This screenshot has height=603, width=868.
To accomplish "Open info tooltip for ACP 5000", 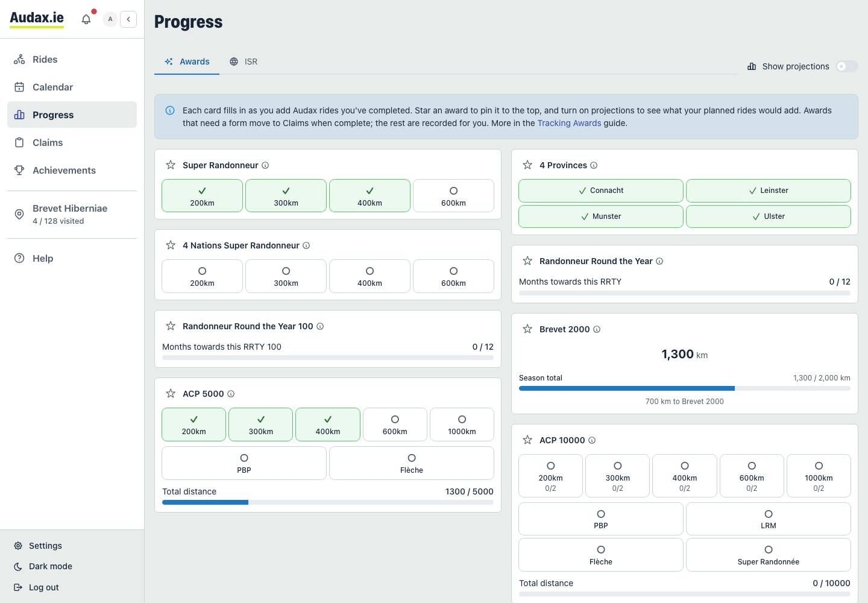I will 231,394.
